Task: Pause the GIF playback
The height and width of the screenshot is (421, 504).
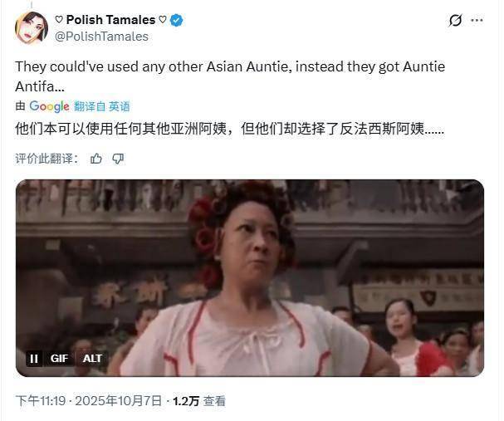Action: click(34, 359)
